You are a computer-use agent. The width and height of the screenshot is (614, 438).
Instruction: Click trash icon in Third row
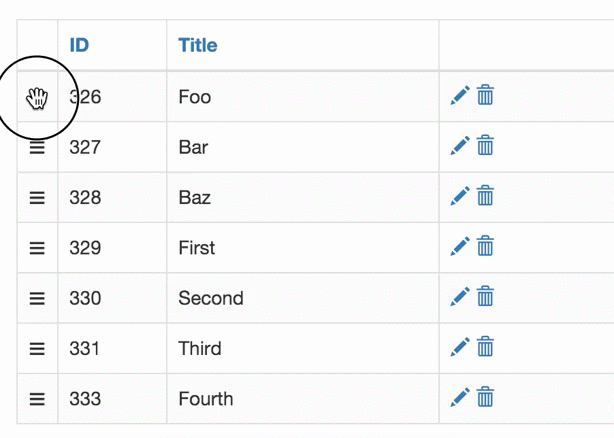[485, 346]
